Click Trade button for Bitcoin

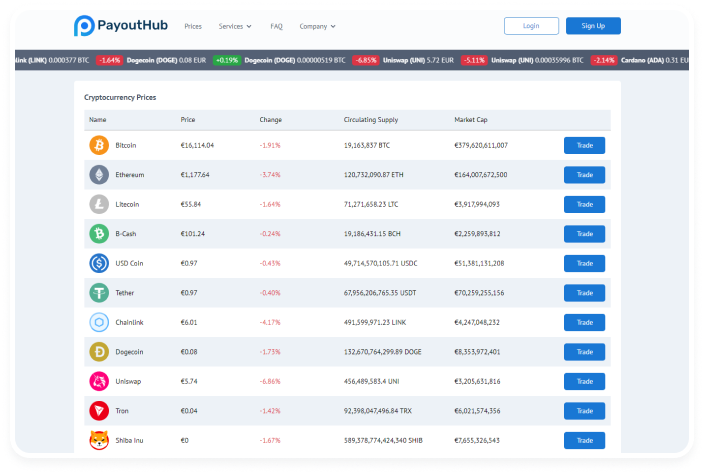click(x=584, y=145)
